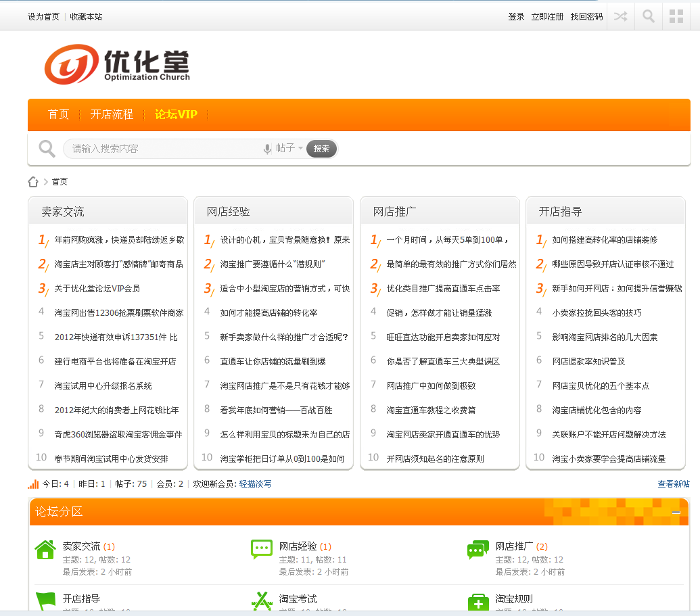Image resolution: width=700 pixels, height=616 pixels.
Task: Click inside the search input field
Action: point(156,148)
